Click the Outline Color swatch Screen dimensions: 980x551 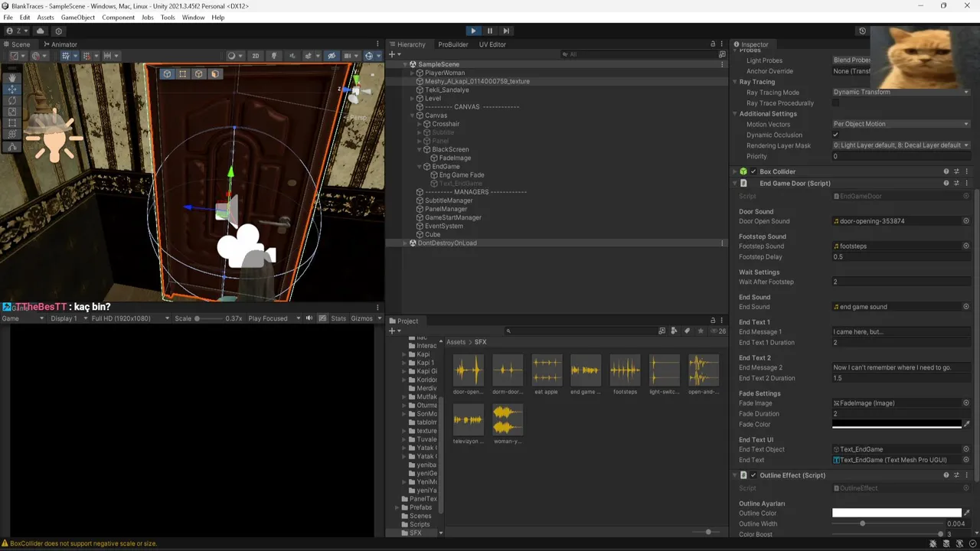[x=897, y=514]
